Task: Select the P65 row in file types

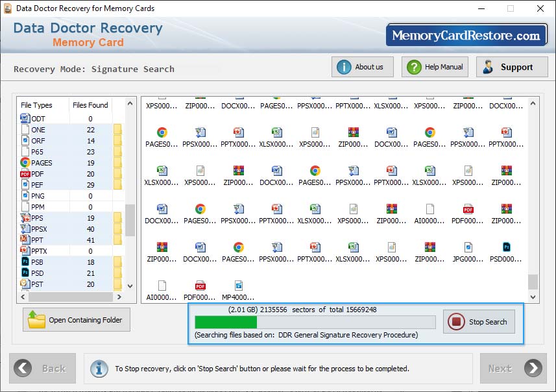Action: click(71, 151)
